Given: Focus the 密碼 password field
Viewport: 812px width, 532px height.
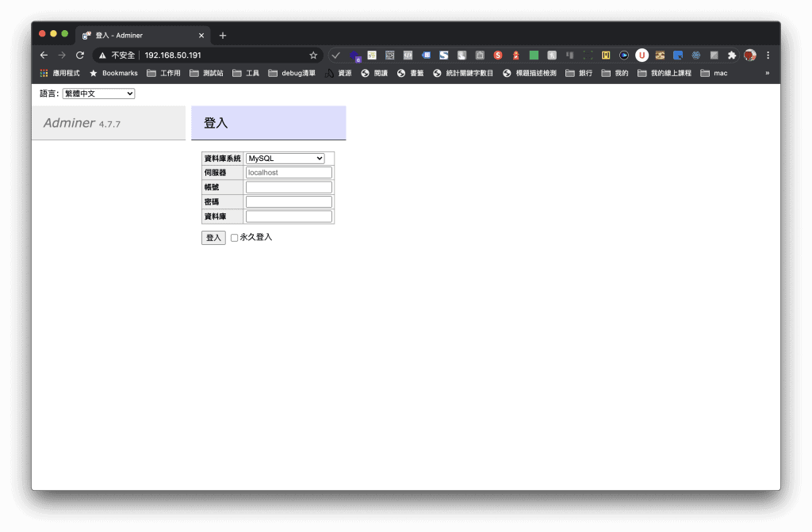Looking at the screenshot, I should tap(289, 202).
